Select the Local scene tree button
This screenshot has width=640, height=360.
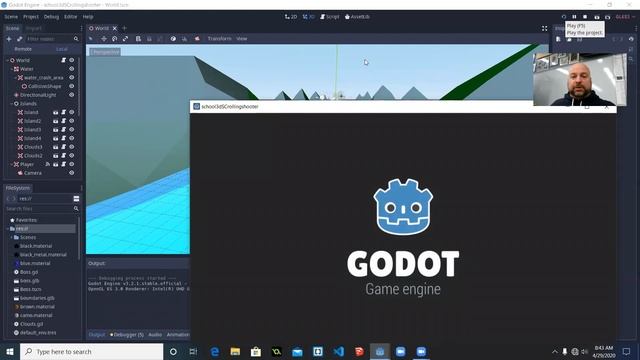click(61, 49)
